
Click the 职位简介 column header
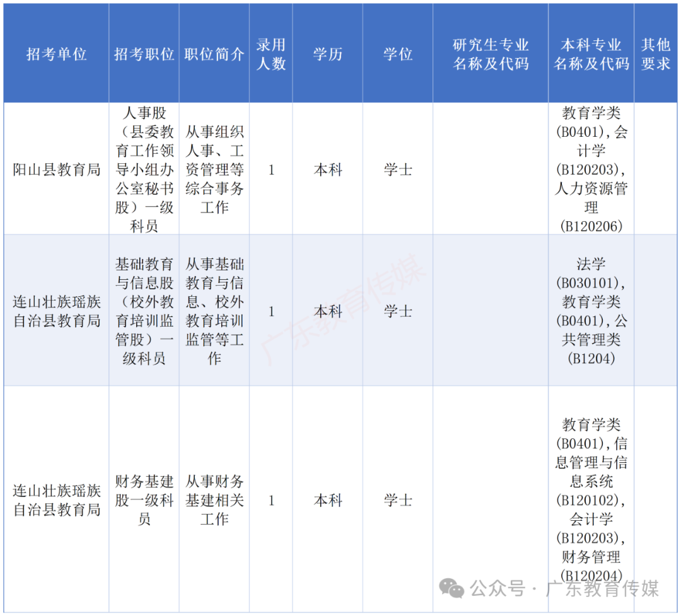pyautogui.click(x=214, y=54)
